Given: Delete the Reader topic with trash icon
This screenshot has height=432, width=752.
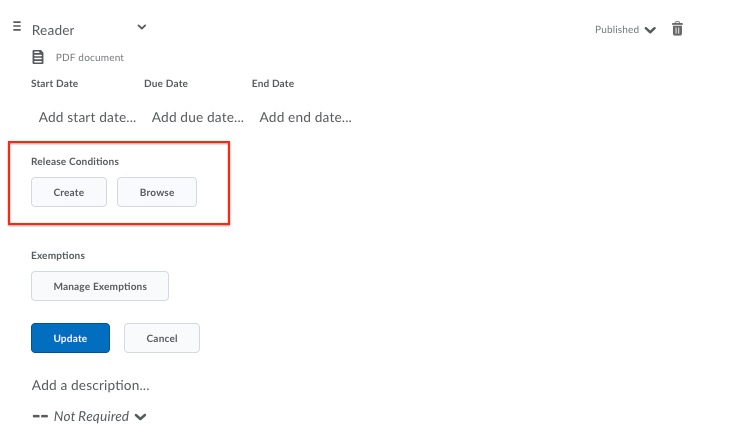Looking at the screenshot, I should point(677,29).
